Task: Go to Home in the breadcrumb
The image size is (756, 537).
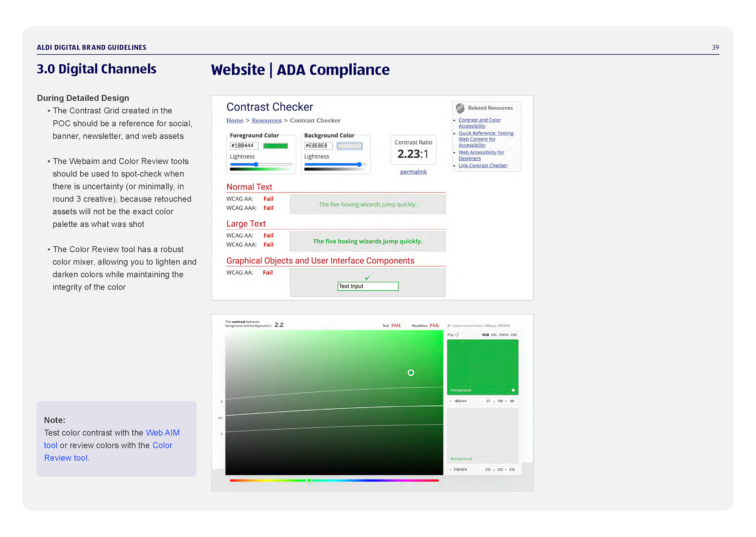Action: [235, 120]
